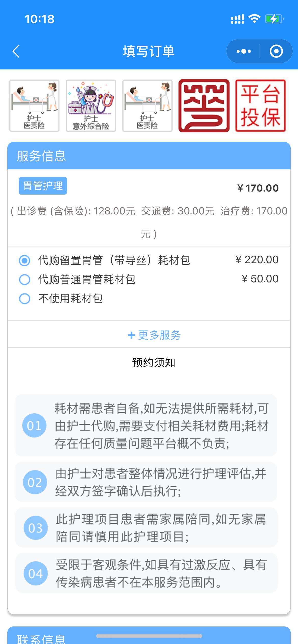
Task: Tap the home indicator bar at bottom
Action: tap(149, 636)
